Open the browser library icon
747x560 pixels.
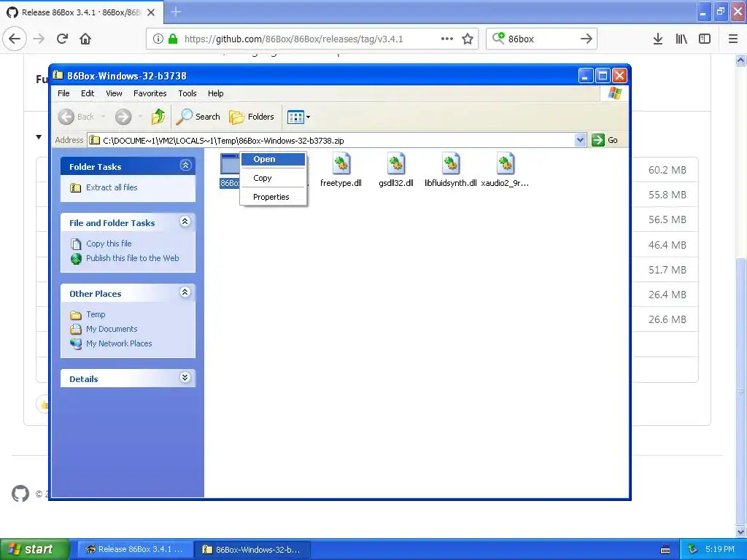click(x=681, y=39)
